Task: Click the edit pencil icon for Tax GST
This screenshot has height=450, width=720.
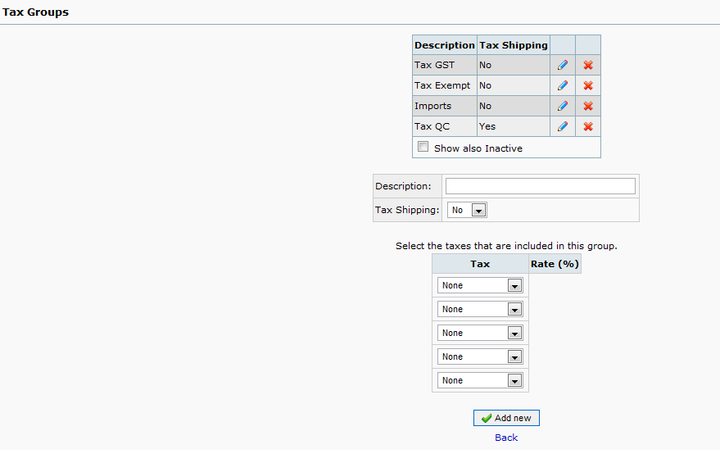Action: (x=563, y=65)
